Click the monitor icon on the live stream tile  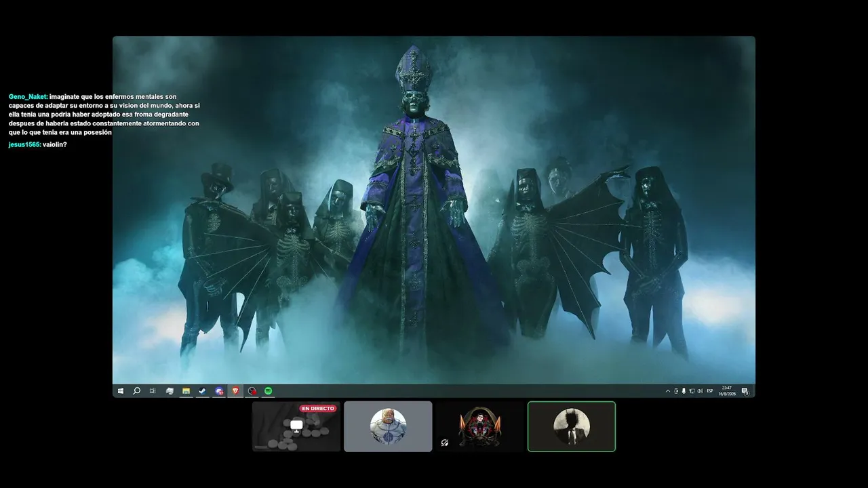296,425
